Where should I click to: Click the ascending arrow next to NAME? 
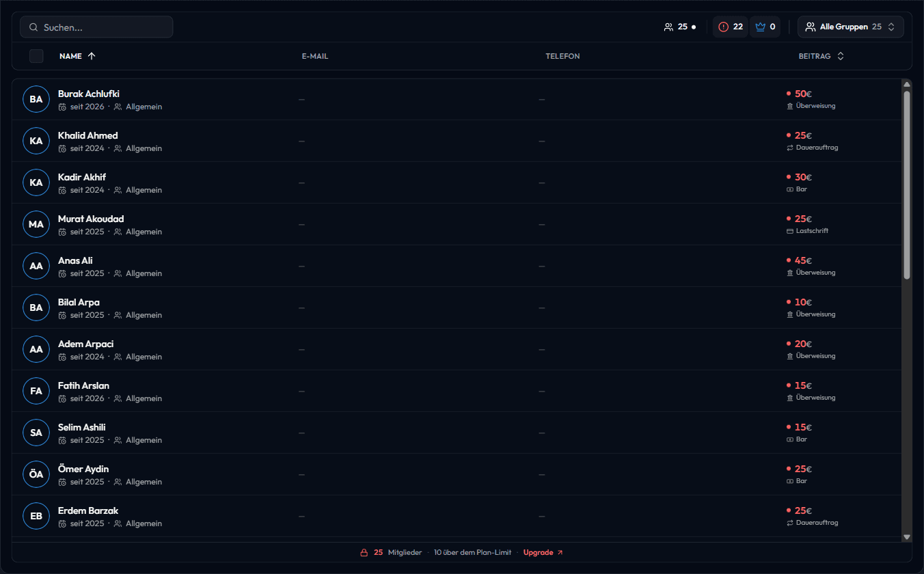click(x=92, y=56)
